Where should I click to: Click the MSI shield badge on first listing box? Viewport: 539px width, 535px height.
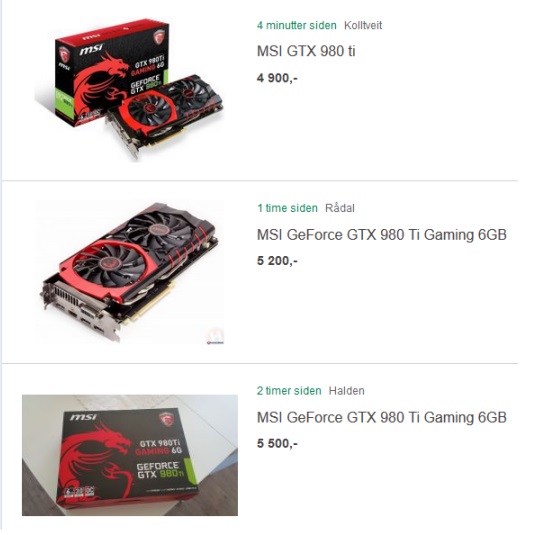click(x=159, y=37)
